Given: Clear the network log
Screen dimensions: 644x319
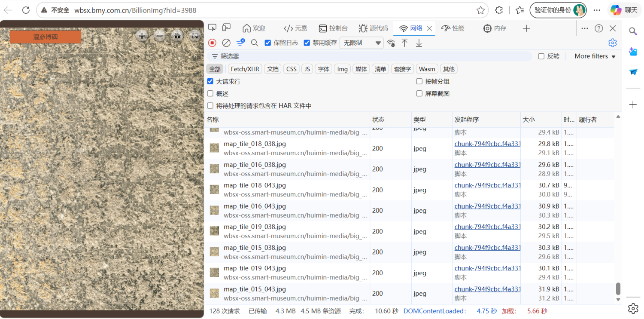Looking at the screenshot, I should pos(226,43).
